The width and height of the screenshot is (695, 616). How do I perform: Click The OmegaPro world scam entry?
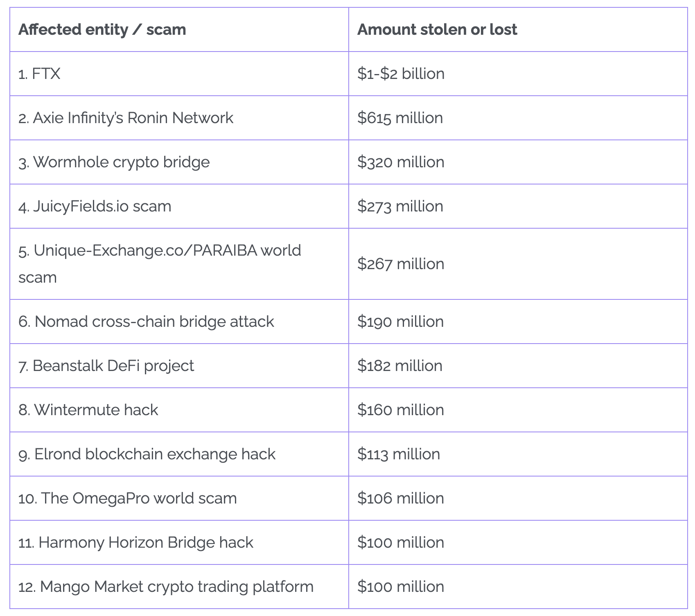(x=127, y=498)
